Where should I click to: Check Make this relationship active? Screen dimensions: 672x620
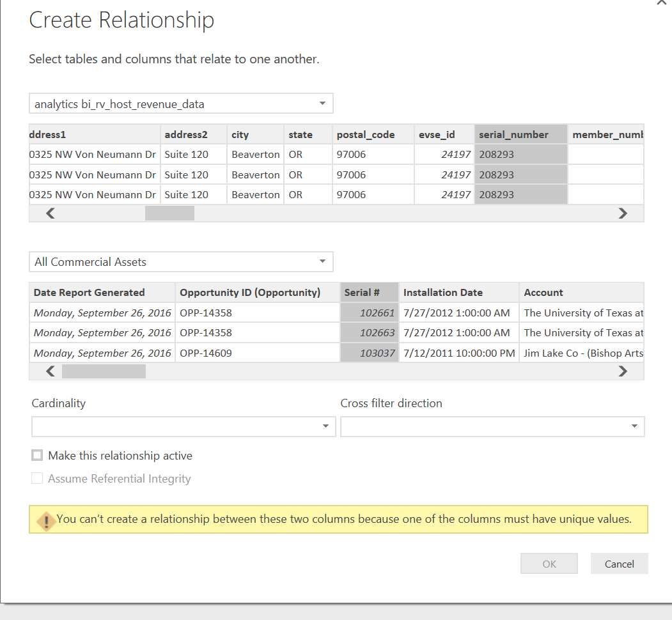37,456
